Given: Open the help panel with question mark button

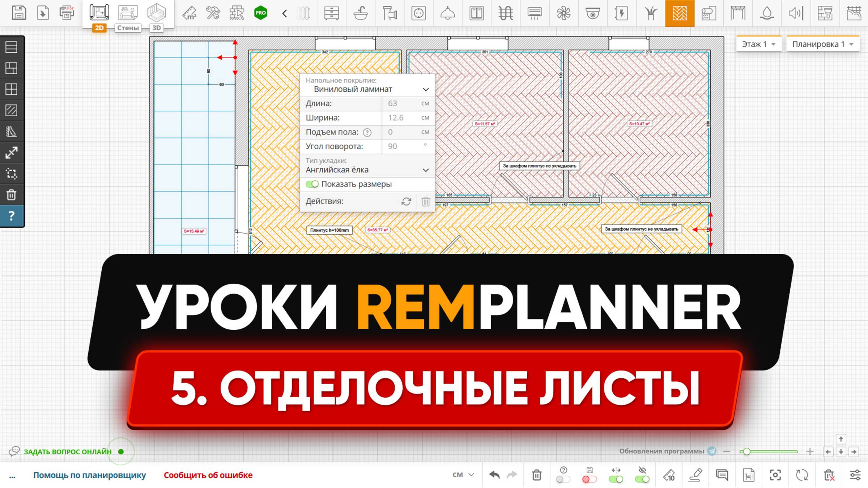Looking at the screenshot, I should point(12,215).
